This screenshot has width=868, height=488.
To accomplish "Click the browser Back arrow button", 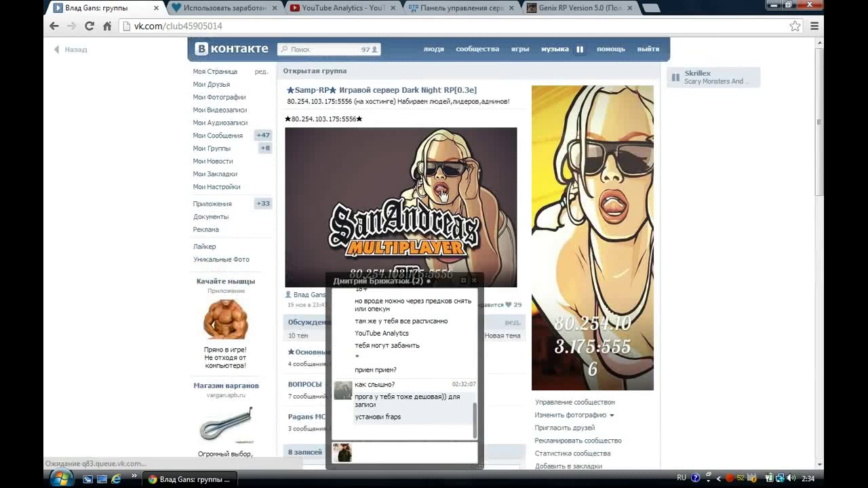I will coord(54,26).
